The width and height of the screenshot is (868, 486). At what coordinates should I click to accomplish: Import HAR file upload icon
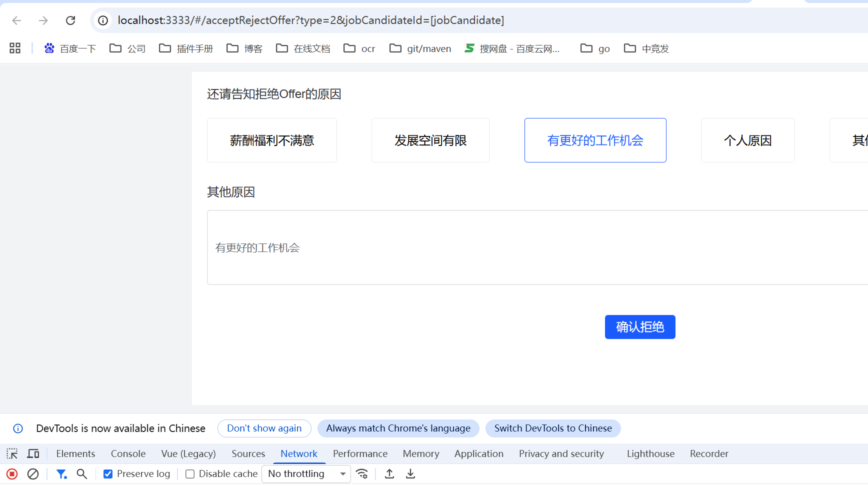389,474
